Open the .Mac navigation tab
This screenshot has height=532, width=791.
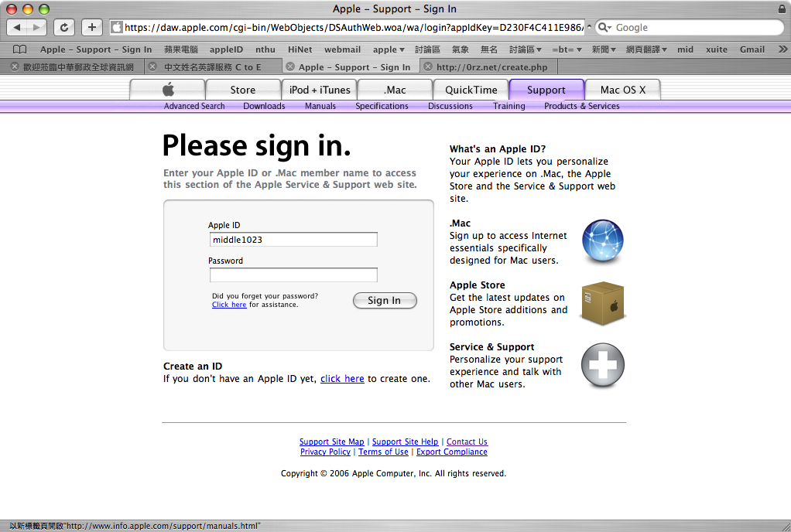tap(395, 90)
